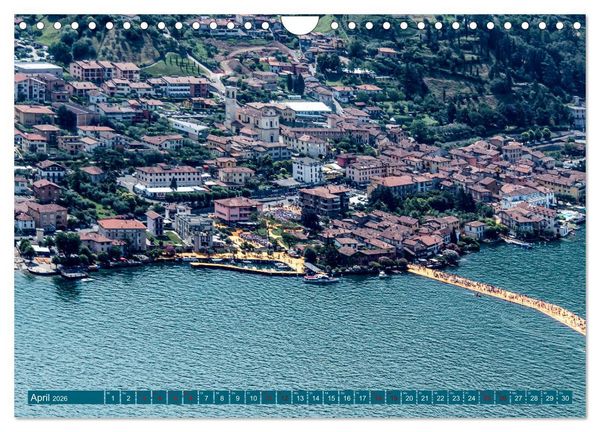This screenshot has width=600, height=432.
Task: Select day 2 in the calendar strip
Action: pos(128,398)
